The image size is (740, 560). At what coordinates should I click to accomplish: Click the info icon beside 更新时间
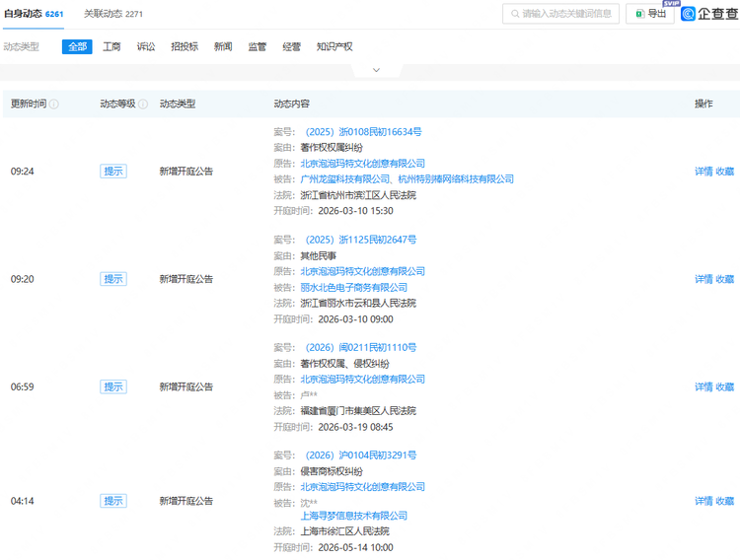coord(54,105)
